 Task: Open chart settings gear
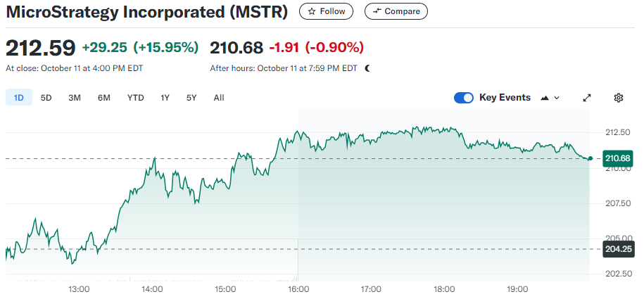(619, 98)
